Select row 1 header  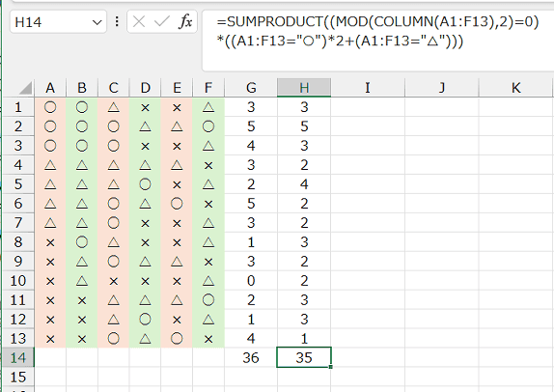18,107
